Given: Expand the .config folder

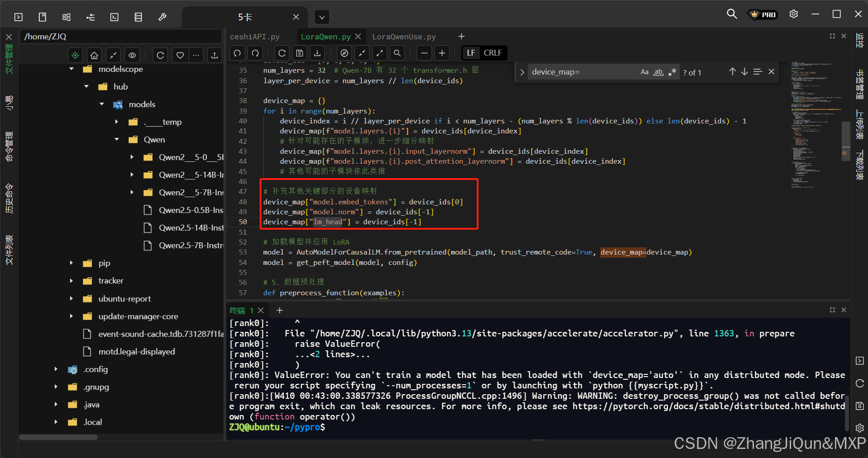Looking at the screenshot, I should tap(56, 369).
